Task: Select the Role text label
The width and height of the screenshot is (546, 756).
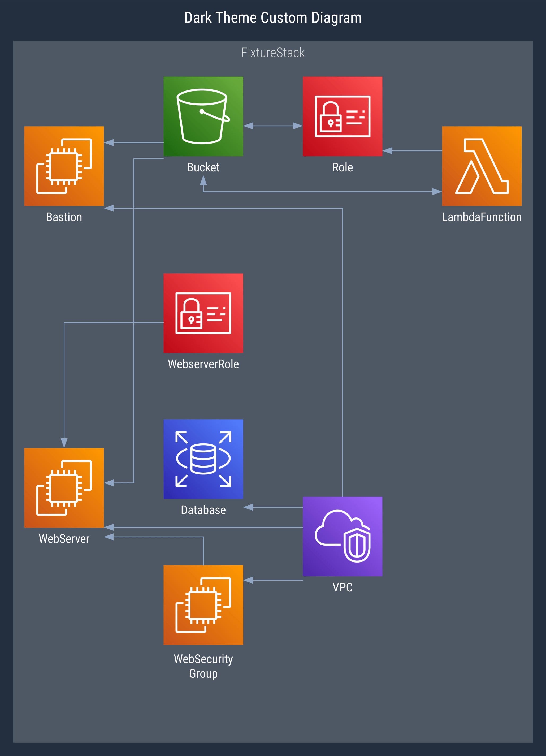Action: coord(342,167)
